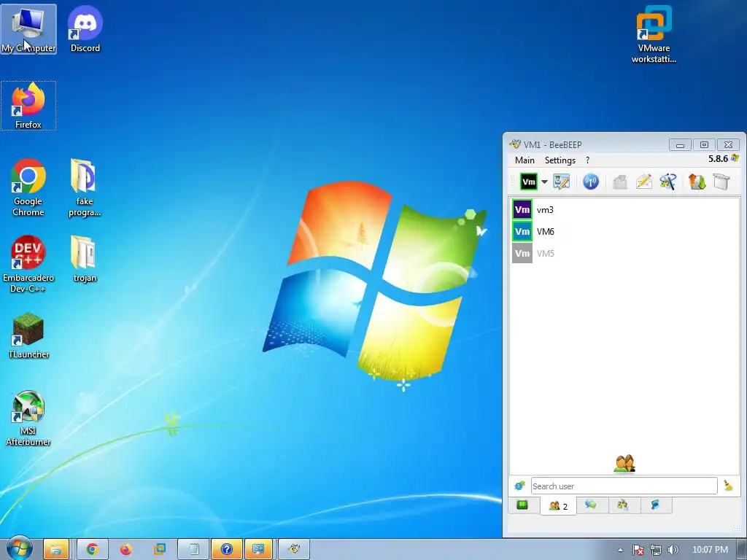Open the edit profile icon in BeeBEEP toolbar

point(561,182)
